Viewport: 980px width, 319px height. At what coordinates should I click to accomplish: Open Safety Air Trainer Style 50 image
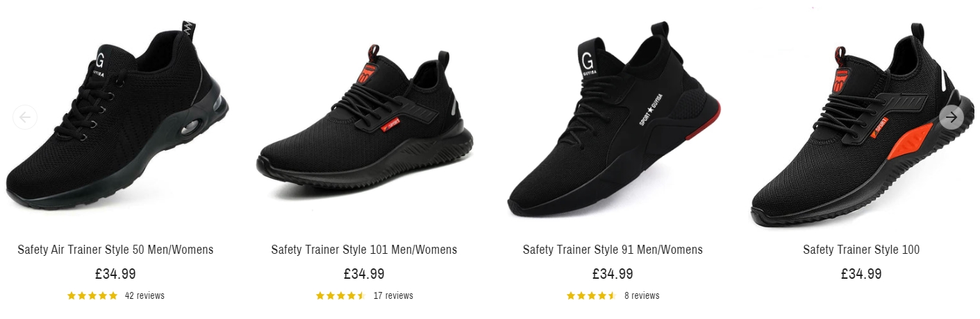click(x=117, y=117)
